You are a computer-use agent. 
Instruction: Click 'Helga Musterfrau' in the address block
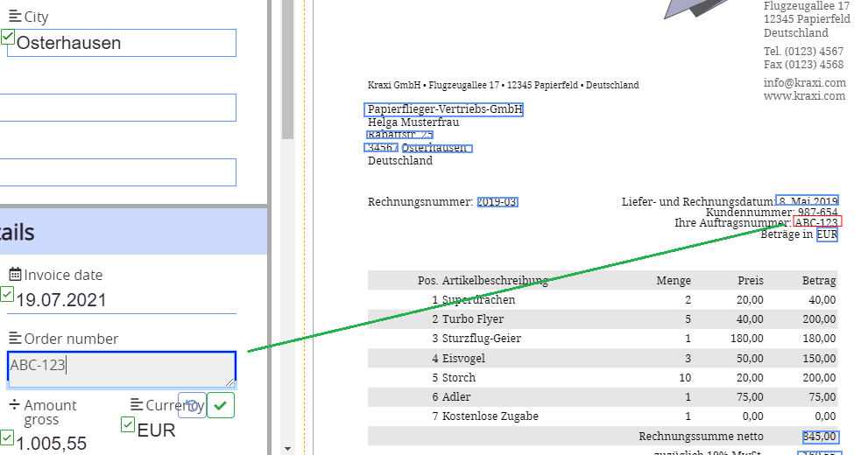click(413, 122)
